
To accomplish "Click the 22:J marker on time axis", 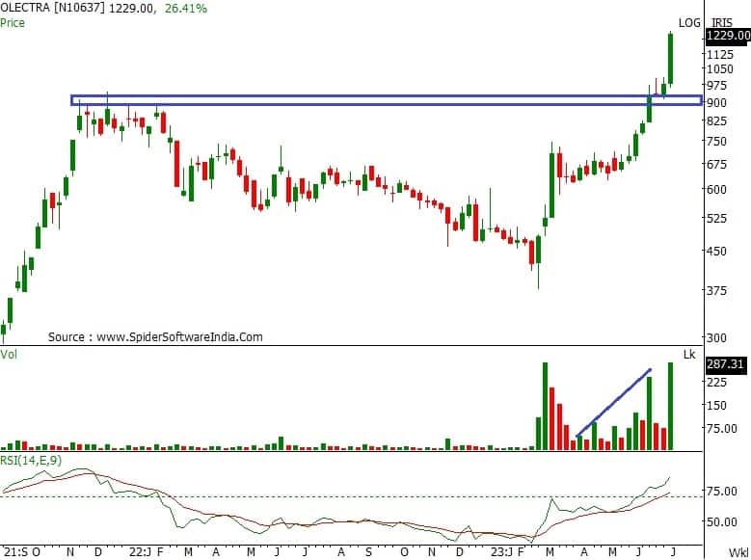I will 141,552.
